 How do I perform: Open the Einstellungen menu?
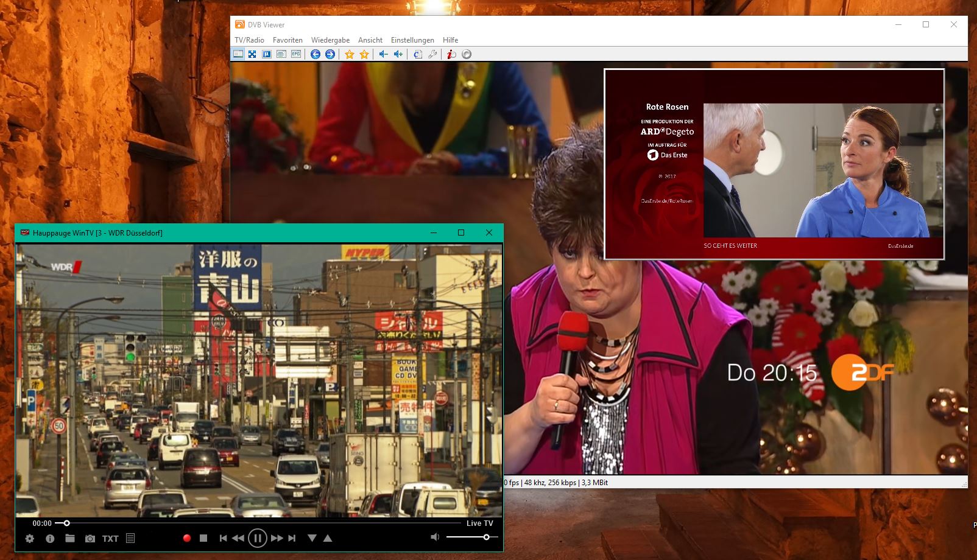pyautogui.click(x=412, y=40)
